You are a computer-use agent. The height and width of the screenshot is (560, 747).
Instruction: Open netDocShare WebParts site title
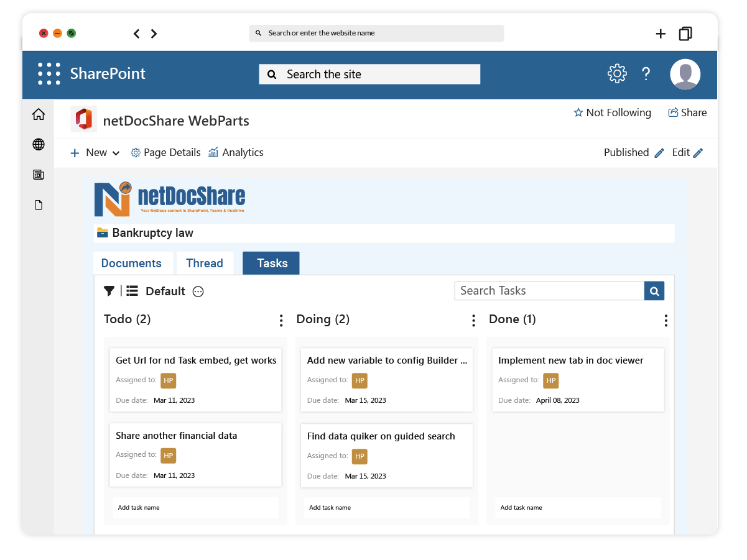[x=176, y=121]
